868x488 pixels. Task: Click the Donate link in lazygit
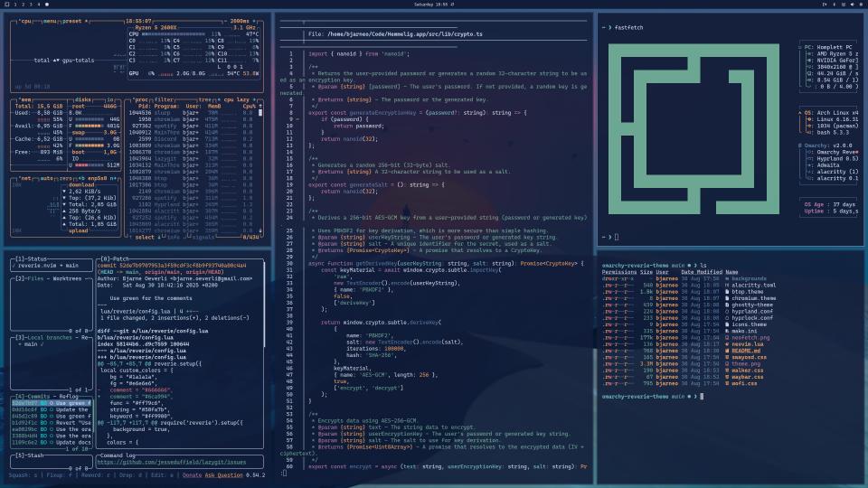[x=192, y=475]
